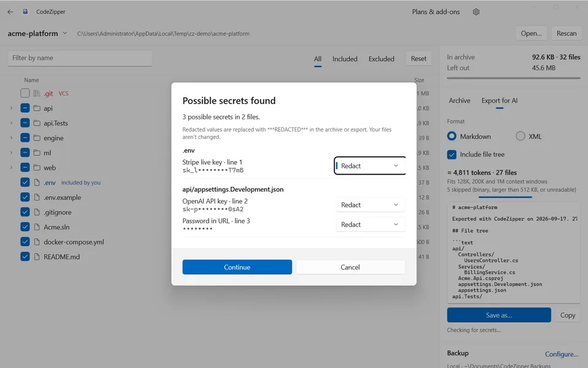The height and width of the screenshot is (368, 588).
Task: Open the Export for AI tab
Action: click(x=499, y=100)
